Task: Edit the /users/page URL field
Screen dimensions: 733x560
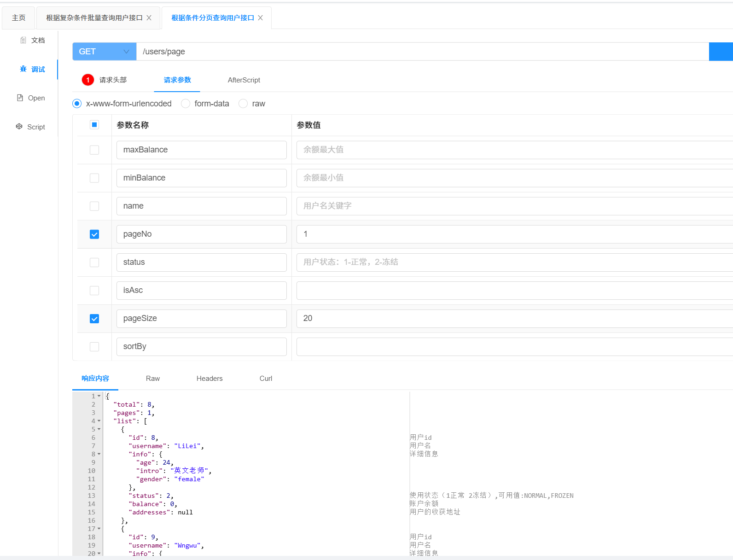Action: pyautogui.click(x=423, y=52)
